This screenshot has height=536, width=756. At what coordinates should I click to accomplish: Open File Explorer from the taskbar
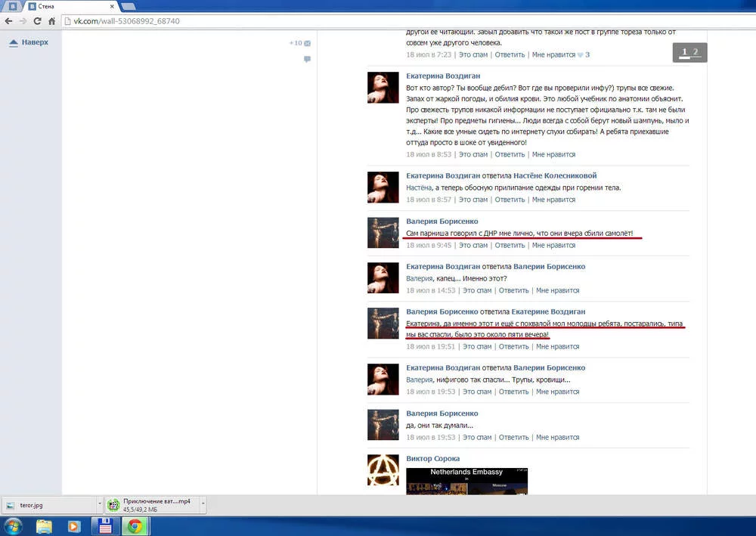tap(44, 526)
